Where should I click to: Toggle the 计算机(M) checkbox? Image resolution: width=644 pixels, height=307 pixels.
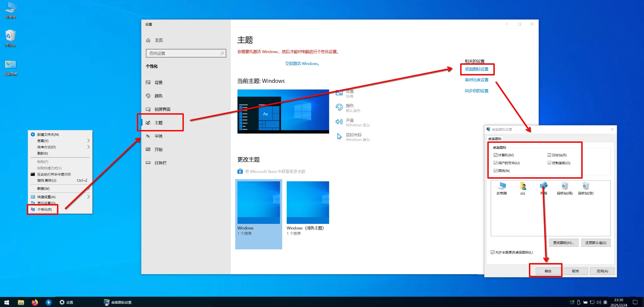tap(495, 155)
